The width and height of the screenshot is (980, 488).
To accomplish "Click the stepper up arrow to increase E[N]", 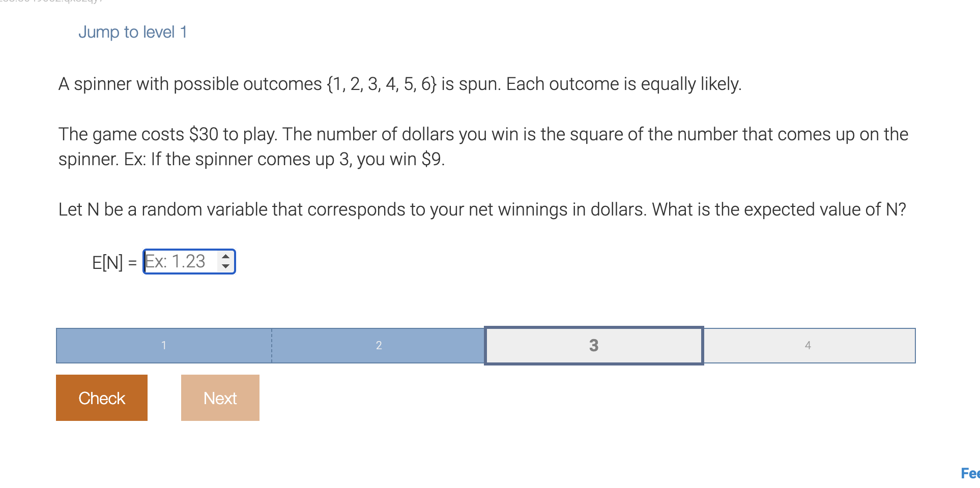I will [225, 257].
